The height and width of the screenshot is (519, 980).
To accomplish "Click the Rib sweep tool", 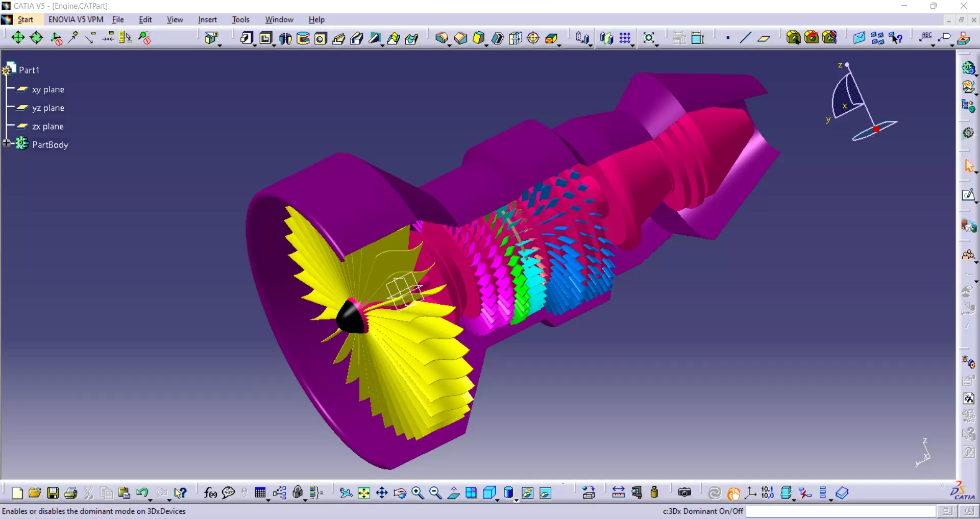I will (x=338, y=38).
